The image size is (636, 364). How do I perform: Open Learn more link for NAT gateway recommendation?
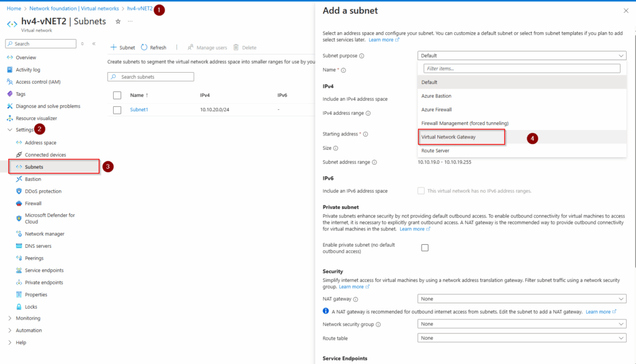click(x=601, y=312)
